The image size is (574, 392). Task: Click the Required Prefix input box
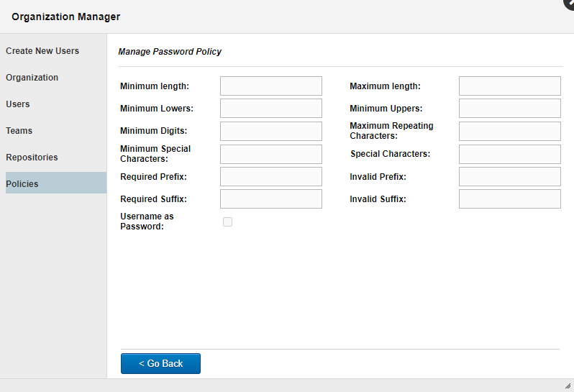click(271, 177)
